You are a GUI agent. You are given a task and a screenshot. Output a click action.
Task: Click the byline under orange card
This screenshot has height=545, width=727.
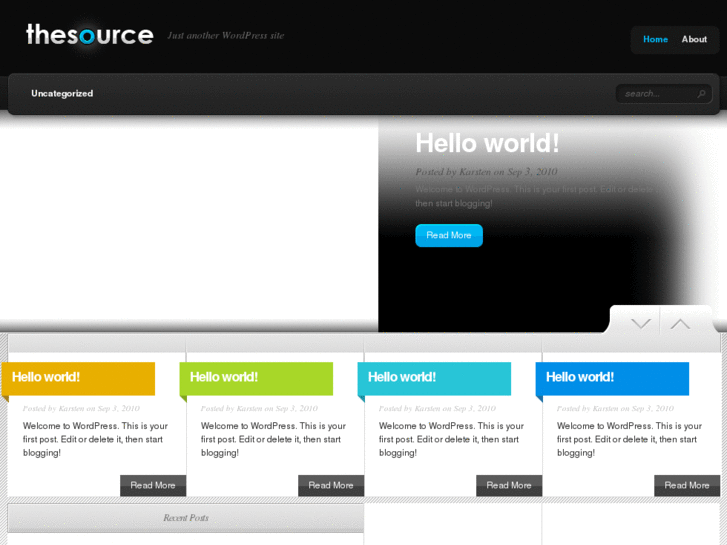pyautogui.click(x=81, y=409)
